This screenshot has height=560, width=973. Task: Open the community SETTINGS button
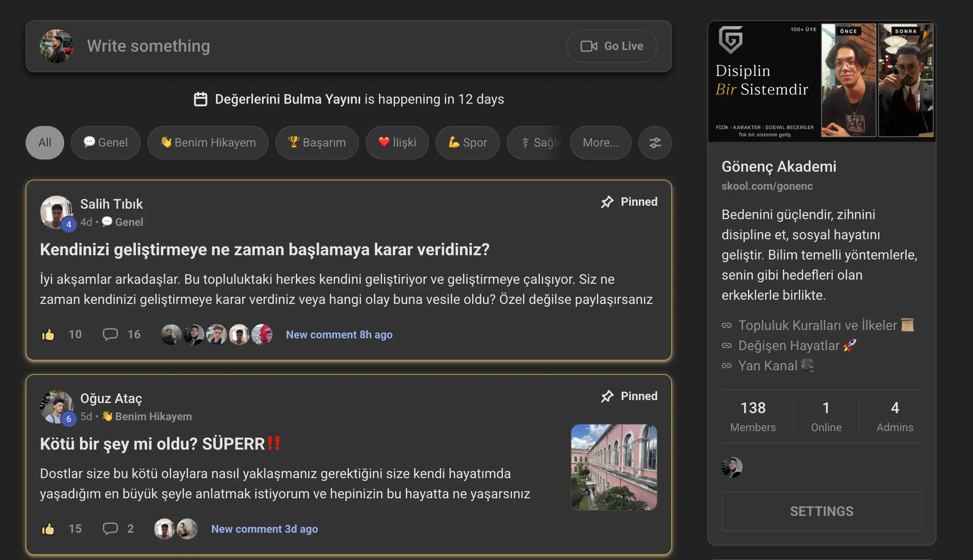(x=821, y=511)
